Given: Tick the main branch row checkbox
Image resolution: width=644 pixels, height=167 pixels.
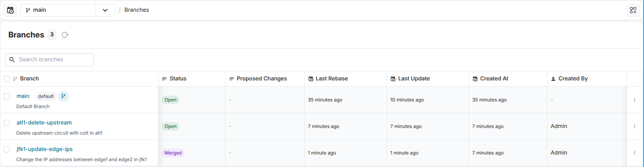Looking at the screenshot, I should pyautogui.click(x=7, y=96).
